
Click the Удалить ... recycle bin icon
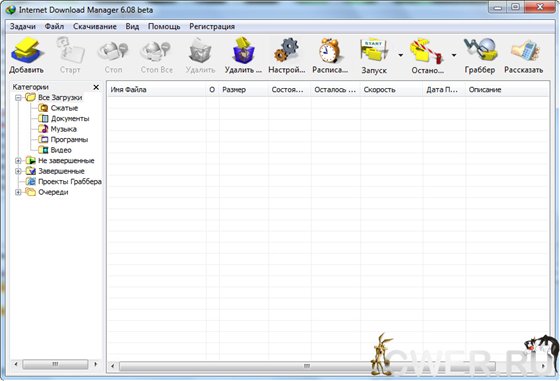point(244,50)
